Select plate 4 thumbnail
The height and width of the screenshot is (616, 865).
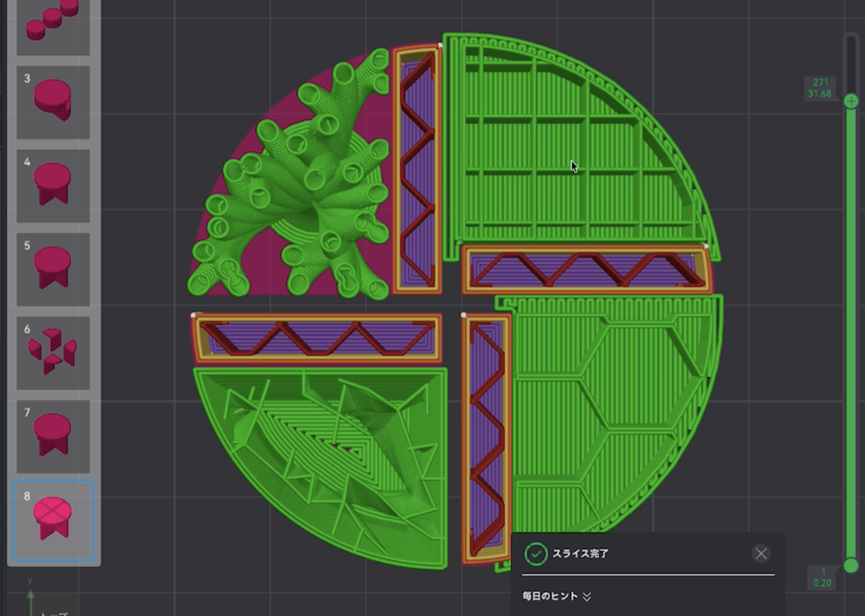click(53, 186)
